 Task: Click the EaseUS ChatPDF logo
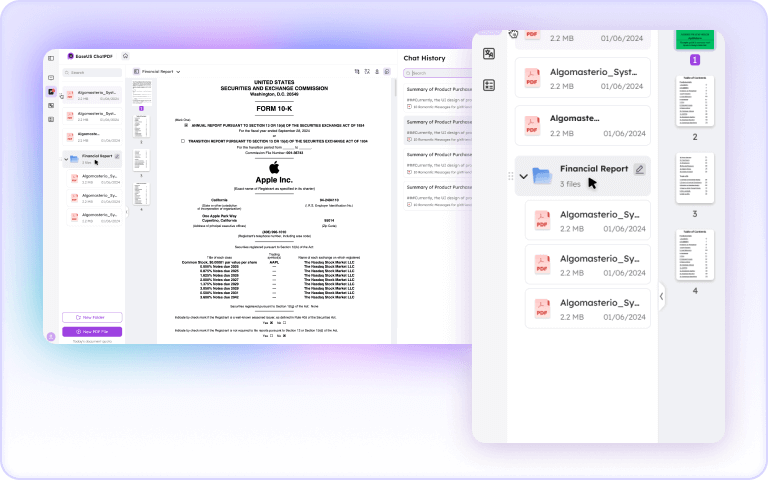90,56
